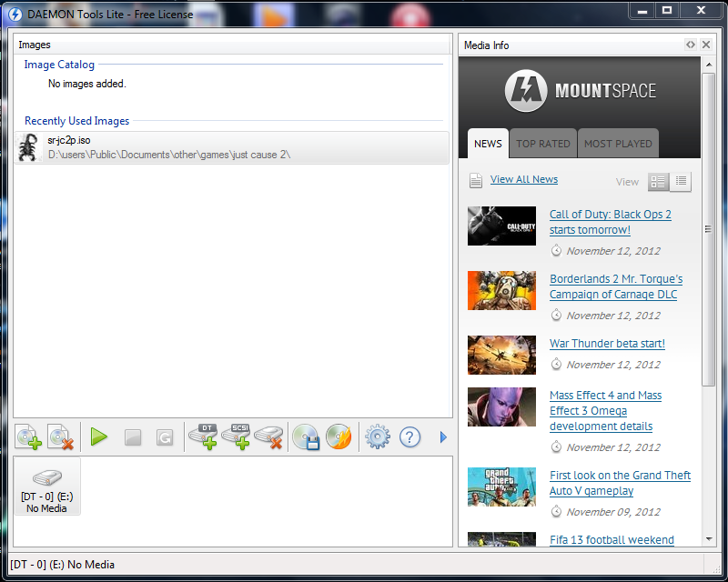Switch to detailed thumbnail list view
The width and height of the screenshot is (728, 582).
(658, 182)
